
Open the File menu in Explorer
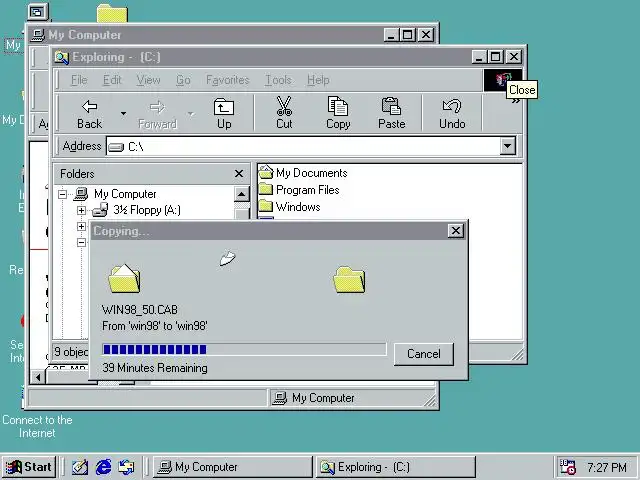click(x=79, y=80)
